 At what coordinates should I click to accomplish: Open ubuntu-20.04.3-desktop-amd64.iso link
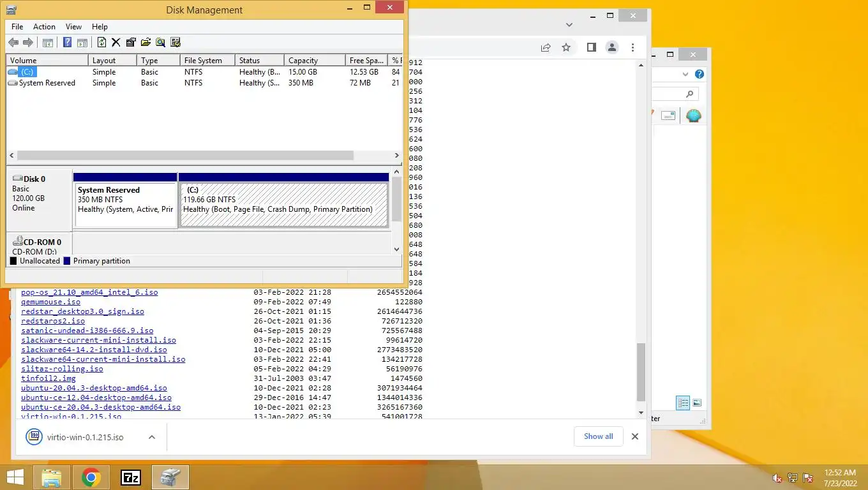pos(94,388)
